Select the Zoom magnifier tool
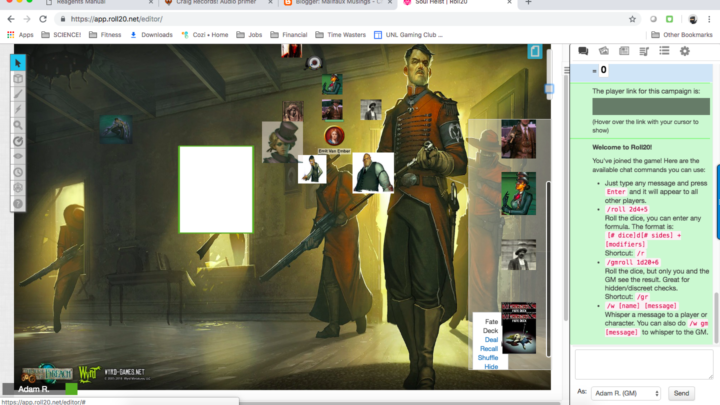 tap(18, 125)
